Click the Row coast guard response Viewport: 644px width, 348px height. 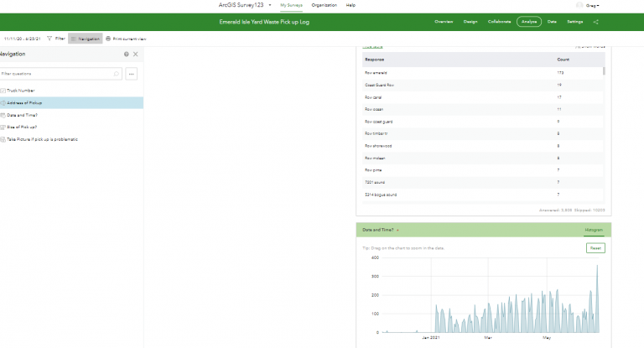coord(482,122)
